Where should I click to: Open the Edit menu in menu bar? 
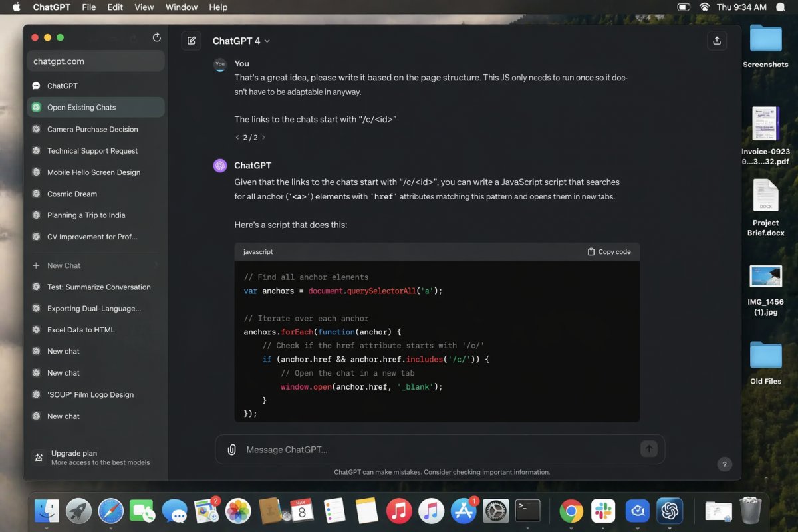115,7
